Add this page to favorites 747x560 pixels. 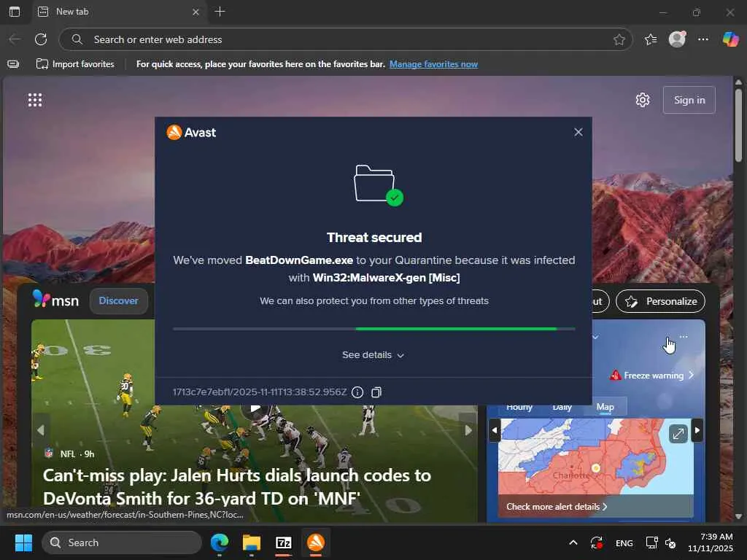(619, 39)
